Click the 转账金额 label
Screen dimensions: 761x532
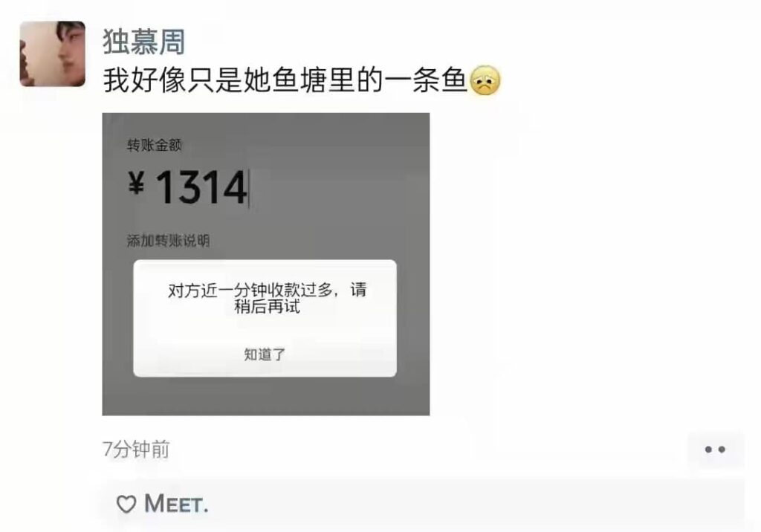pyautogui.click(x=155, y=145)
